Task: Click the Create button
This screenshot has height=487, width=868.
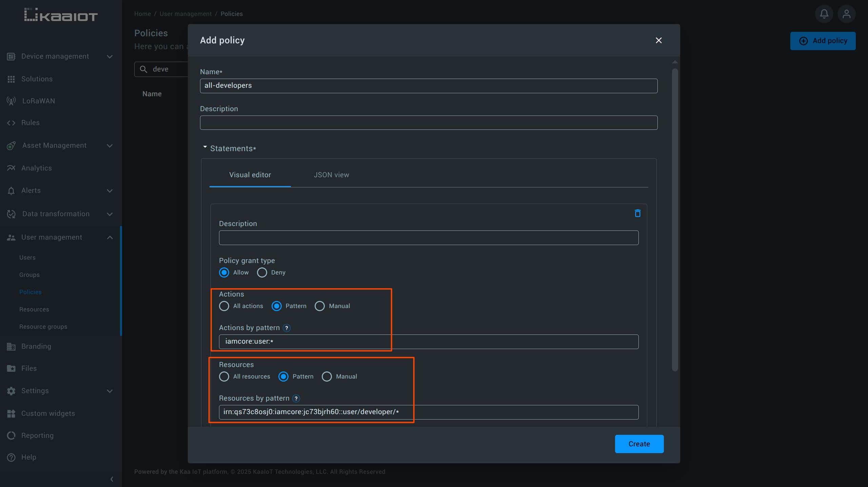Action: (x=639, y=444)
